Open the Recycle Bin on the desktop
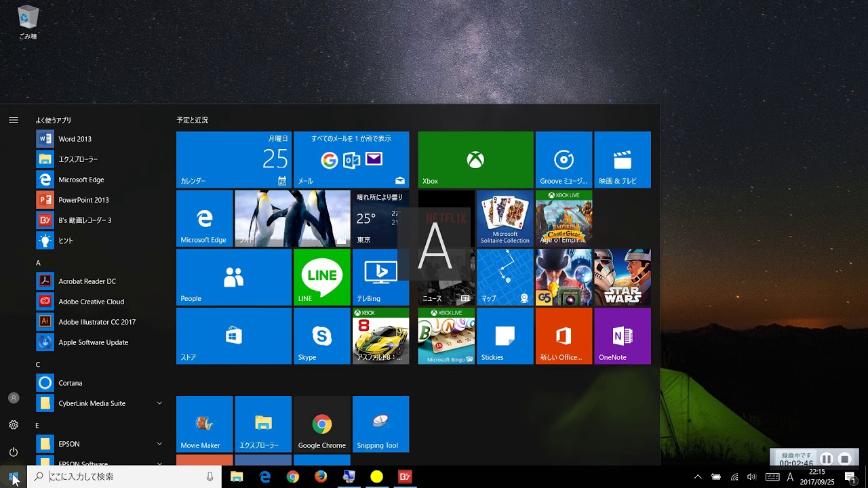This screenshot has width=868, height=488. [28, 22]
